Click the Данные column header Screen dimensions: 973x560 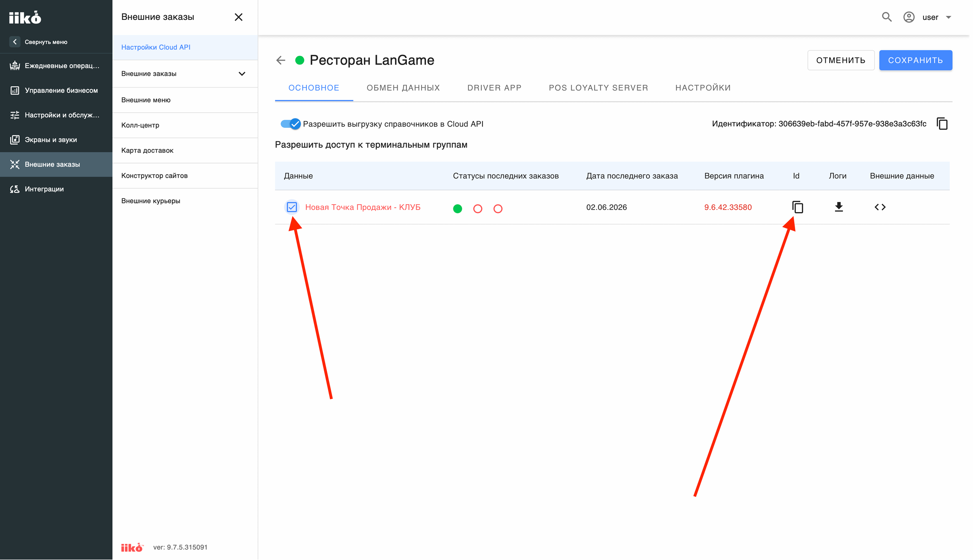298,176
